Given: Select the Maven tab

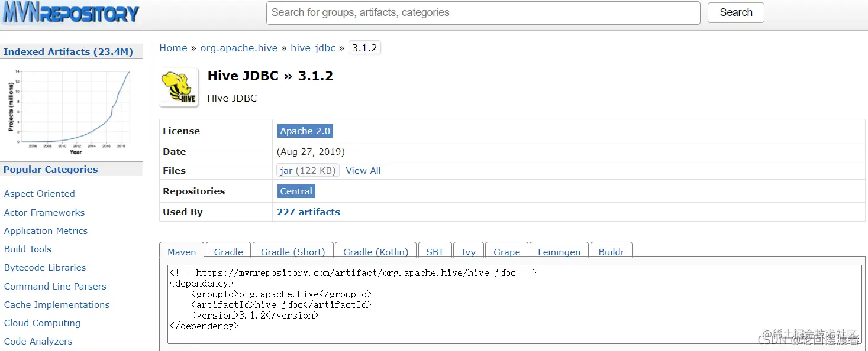Looking at the screenshot, I should pyautogui.click(x=182, y=251).
